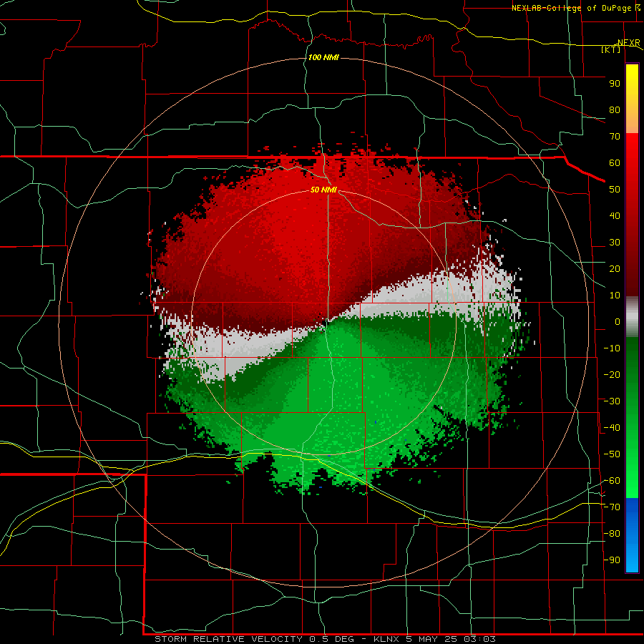Click the 'NEXLAB-College of DuPage' header text

point(571,8)
